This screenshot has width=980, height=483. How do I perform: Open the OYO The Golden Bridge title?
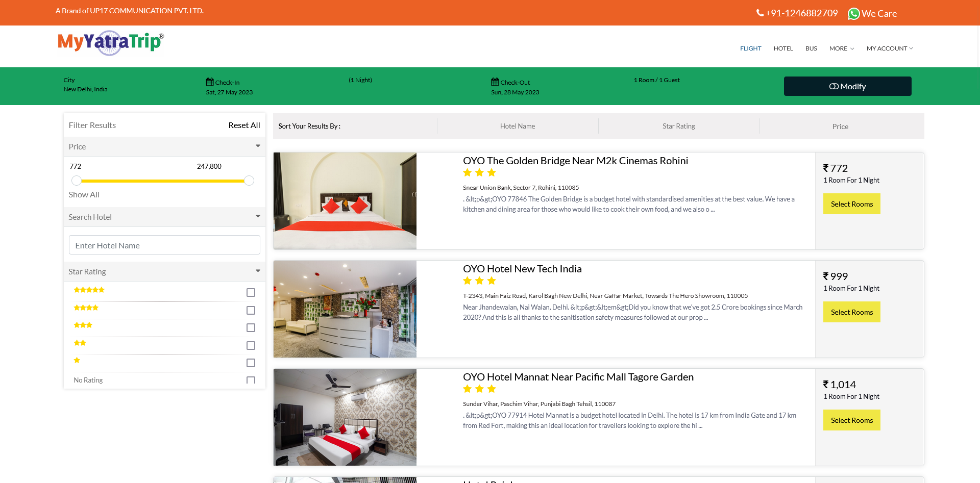(575, 161)
